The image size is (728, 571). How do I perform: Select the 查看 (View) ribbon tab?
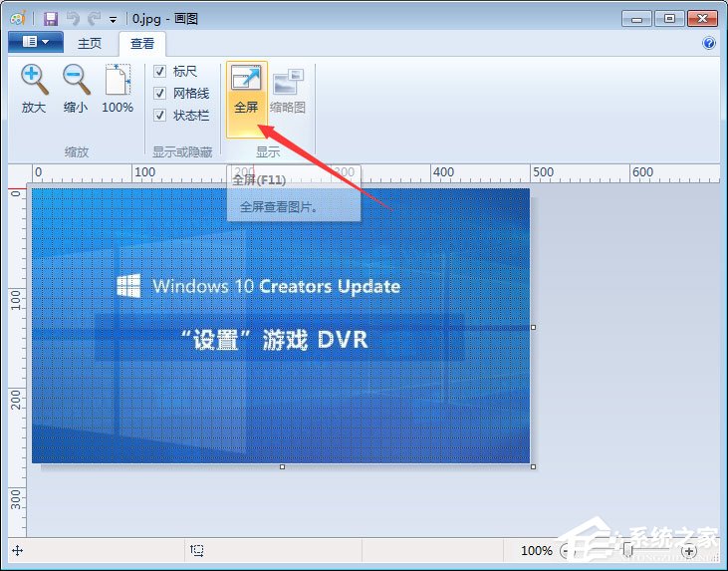pos(142,43)
